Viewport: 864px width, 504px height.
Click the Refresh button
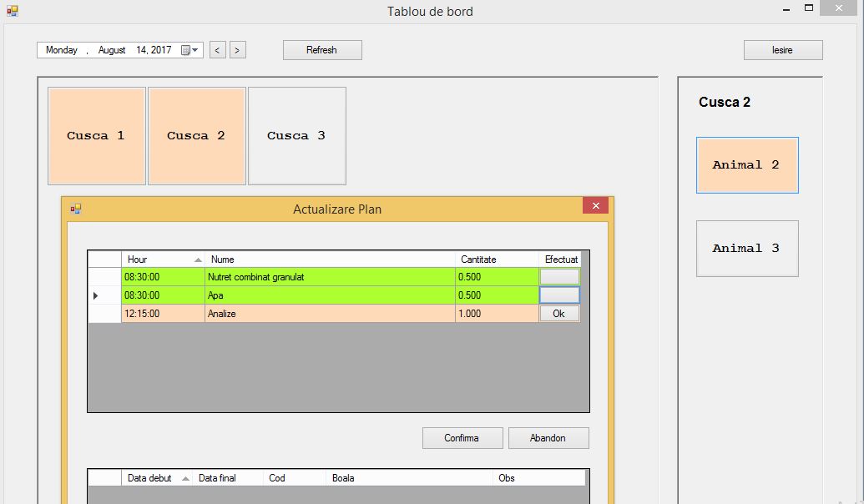[x=322, y=50]
